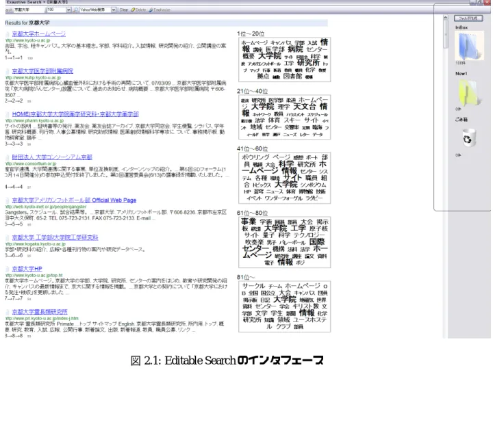
Task: Click page icon beside 京都大学医学部附属病院 result
Action: (x=8, y=71)
